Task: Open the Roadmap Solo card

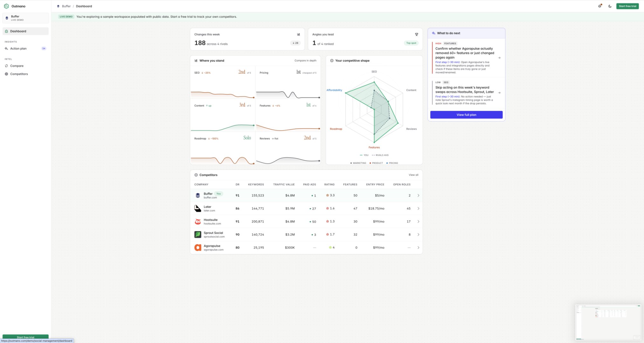Action: pos(223,148)
